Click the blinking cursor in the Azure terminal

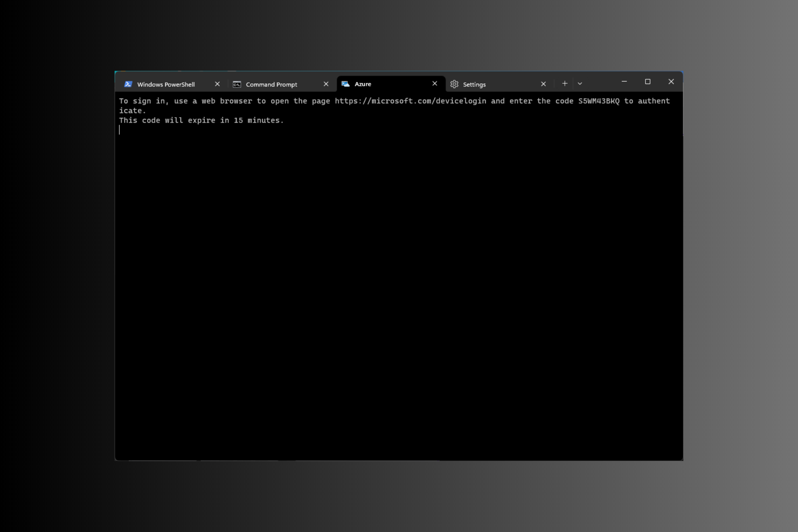click(x=120, y=130)
